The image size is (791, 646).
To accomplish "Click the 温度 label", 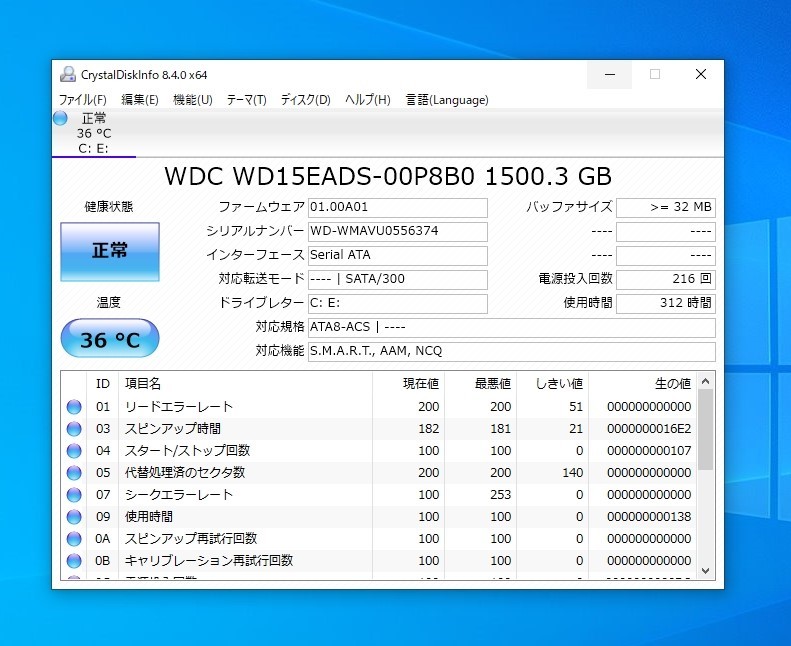I will point(108,303).
